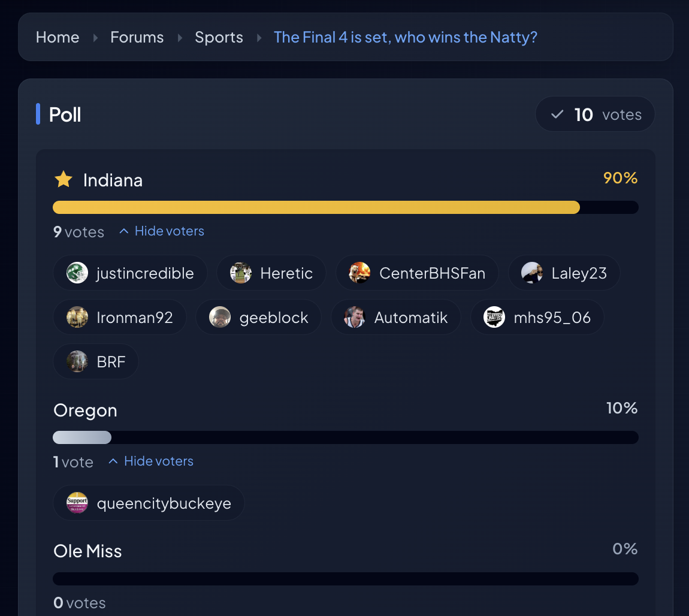The height and width of the screenshot is (616, 689).
Task: Click CenterBHSFan's avatar icon
Action: coord(359,273)
